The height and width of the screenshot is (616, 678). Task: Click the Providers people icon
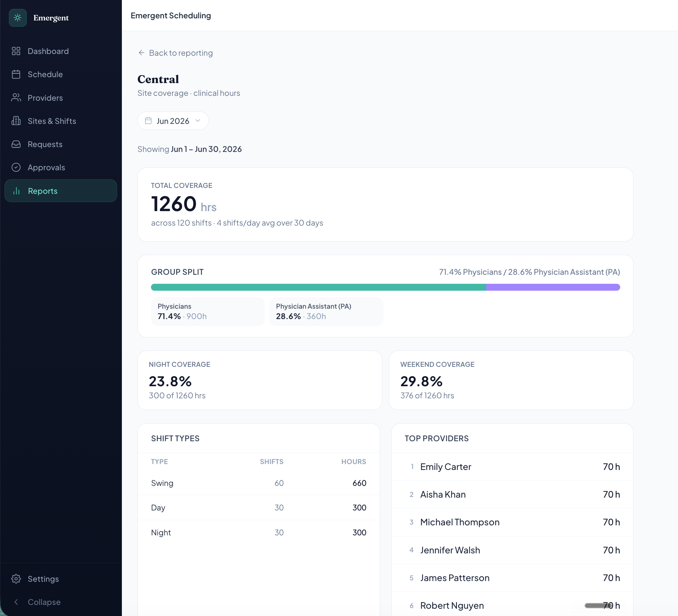(x=16, y=98)
